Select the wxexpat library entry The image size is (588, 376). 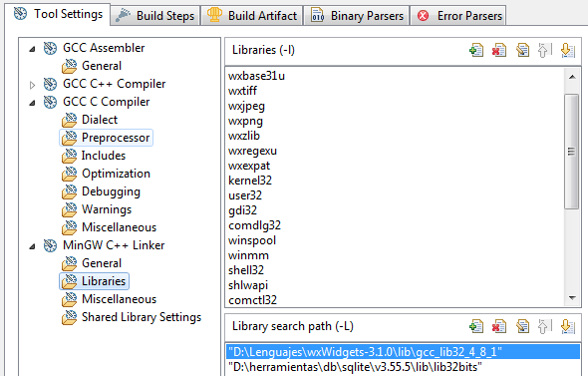249,166
